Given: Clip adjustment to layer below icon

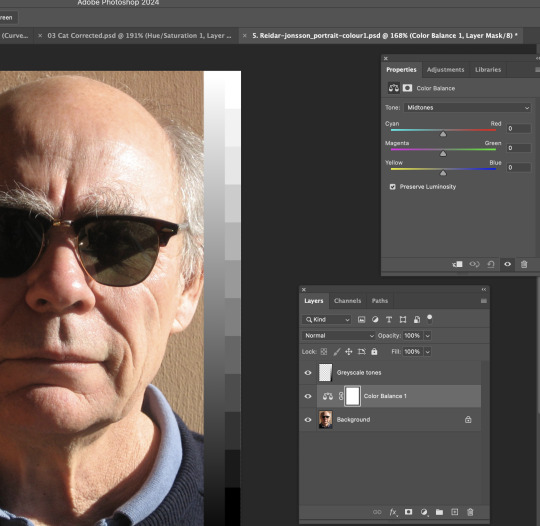Looking at the screenshot, I should (x=457, y=264).
